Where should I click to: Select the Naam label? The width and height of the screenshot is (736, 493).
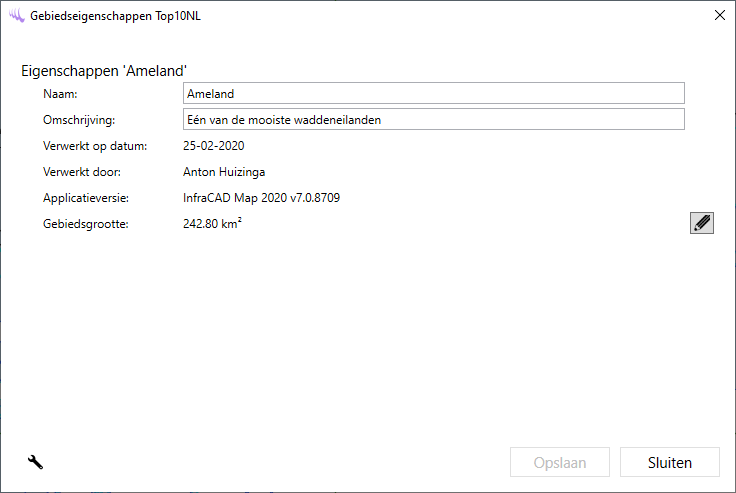61,94
